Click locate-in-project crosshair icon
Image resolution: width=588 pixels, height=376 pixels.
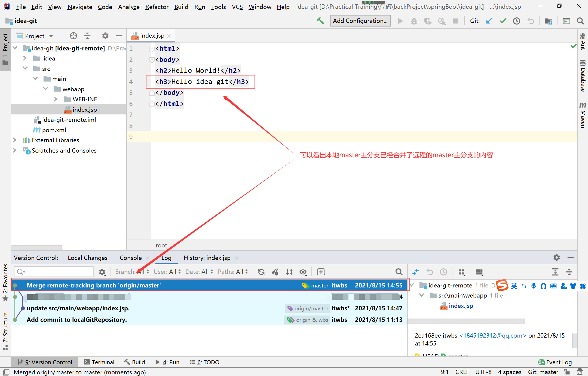[73, 36]
